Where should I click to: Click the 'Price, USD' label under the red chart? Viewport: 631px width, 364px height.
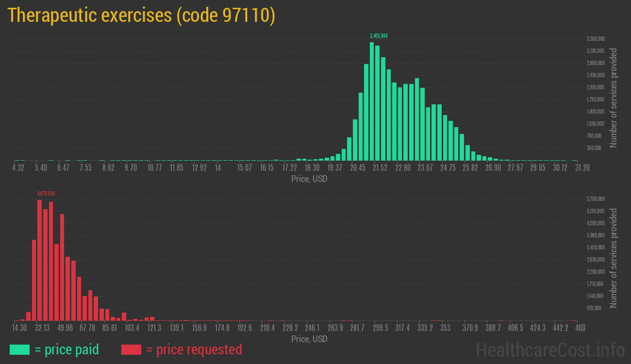point(309,339)
